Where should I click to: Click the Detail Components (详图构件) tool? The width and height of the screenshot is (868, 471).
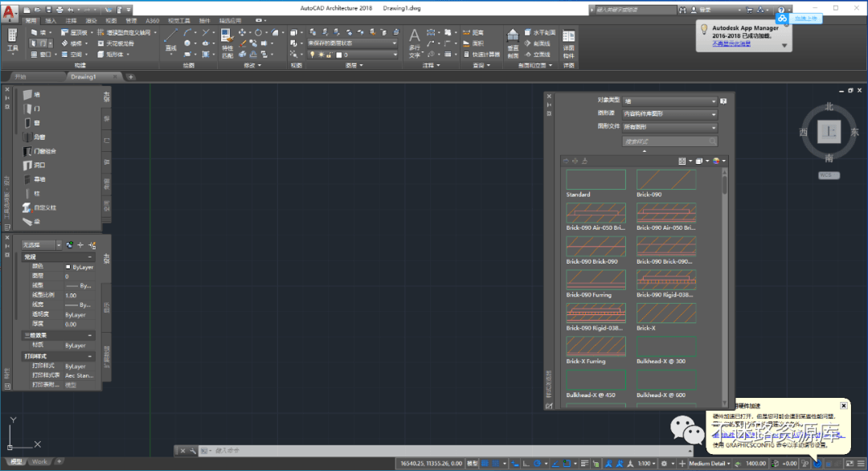(x=568, y=43)
